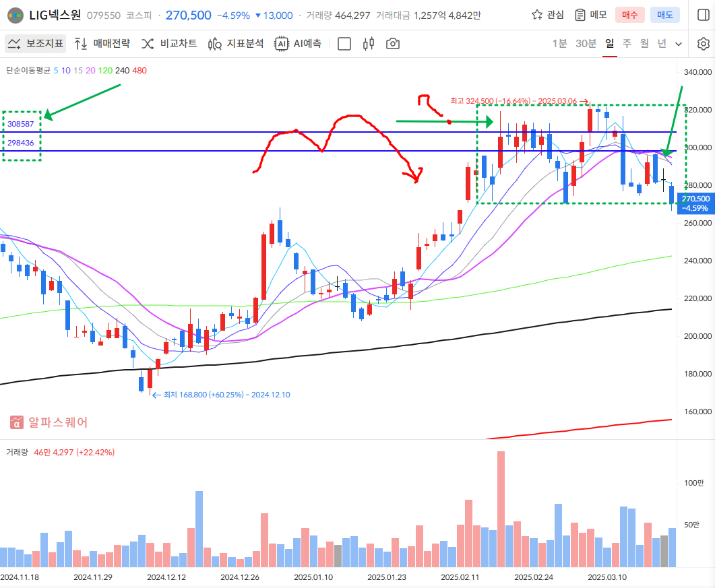This screenshot has width=715, height=588.
Task: Click the 2024.11.18 date axis label
Action: pyautogui.click(x=20, y=577)
